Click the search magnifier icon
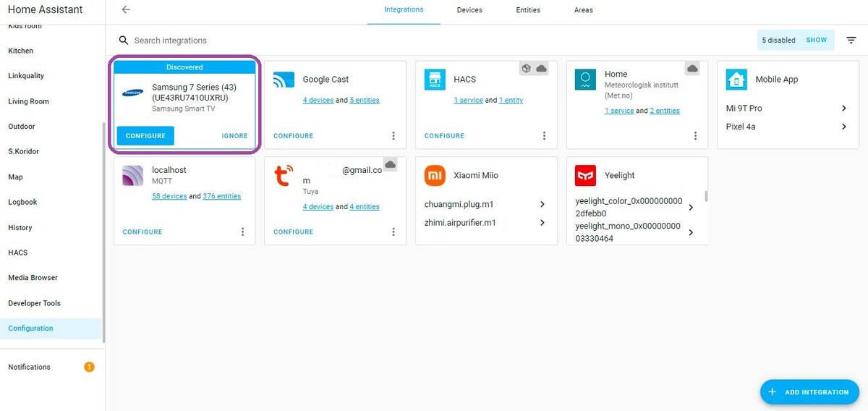868x411 pixels. (x=124, y=41)
